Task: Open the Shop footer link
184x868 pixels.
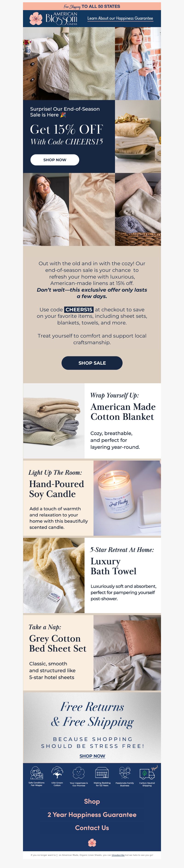Action: click(92, 801)
